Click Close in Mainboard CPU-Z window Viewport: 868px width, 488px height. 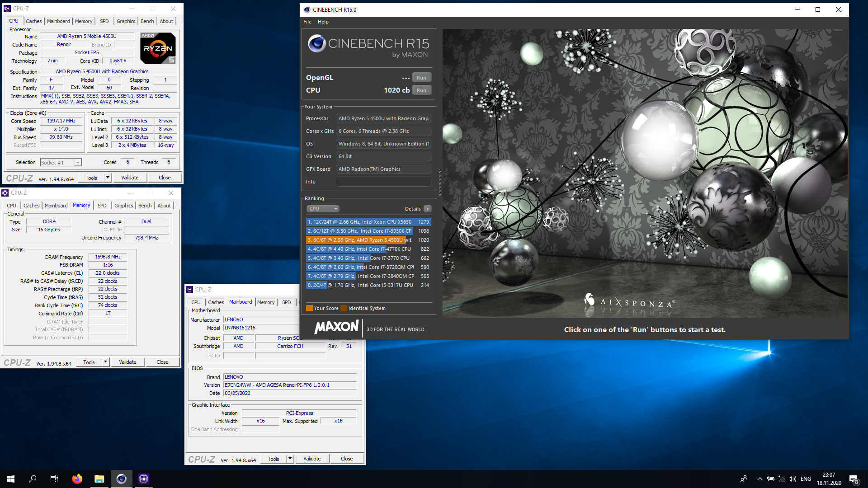(x=347, y=459)
